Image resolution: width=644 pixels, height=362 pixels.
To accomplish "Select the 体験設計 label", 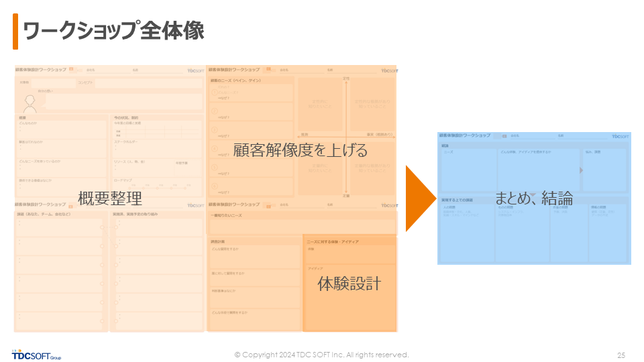I will (x=349, y=284).
